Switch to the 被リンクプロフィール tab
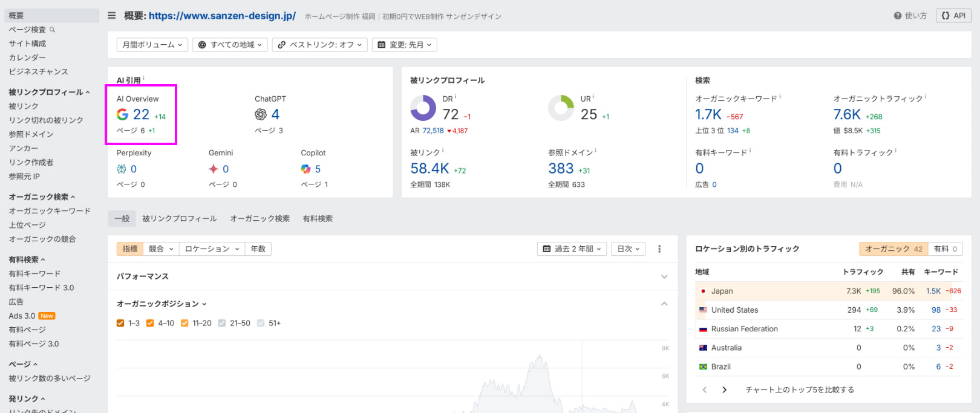980x413 pixels. [x=180, y=219]
